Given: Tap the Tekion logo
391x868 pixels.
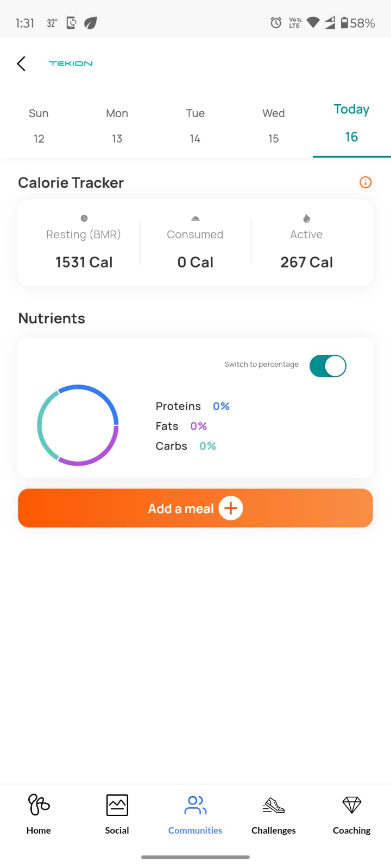Looking at the screenshot, I should 71,63.
